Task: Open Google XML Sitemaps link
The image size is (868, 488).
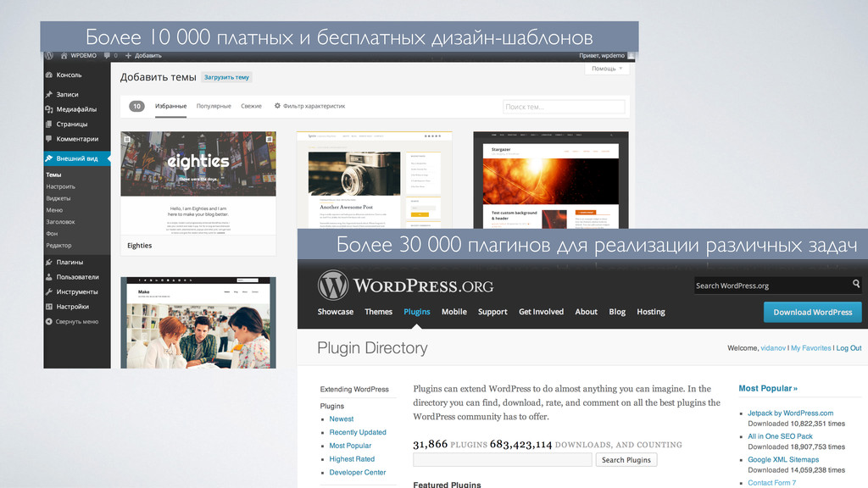Action: click(x=782, y=459)
